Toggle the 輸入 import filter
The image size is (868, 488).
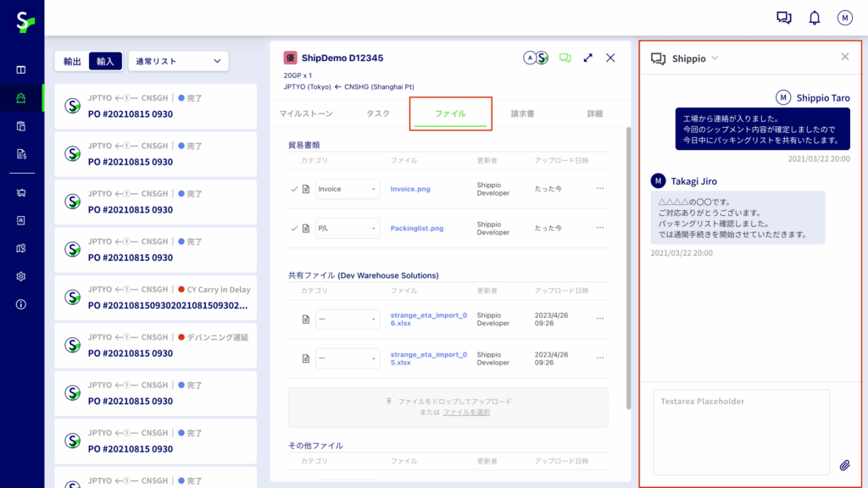105,61
